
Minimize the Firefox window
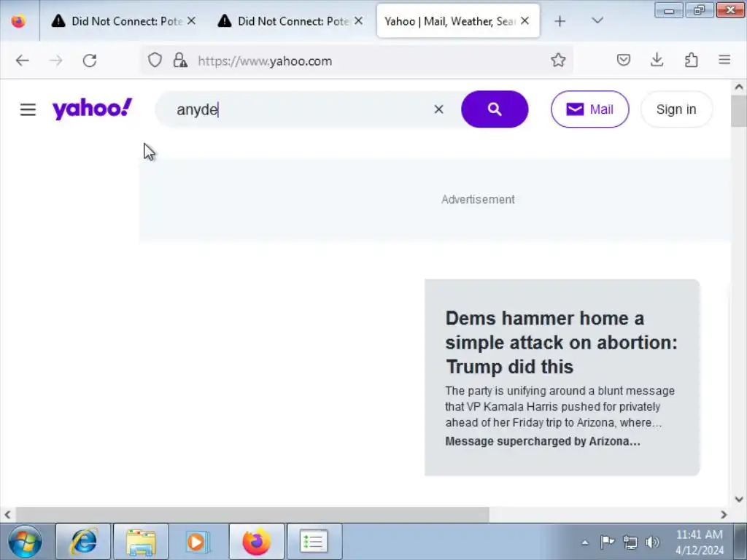coord(669,10)
